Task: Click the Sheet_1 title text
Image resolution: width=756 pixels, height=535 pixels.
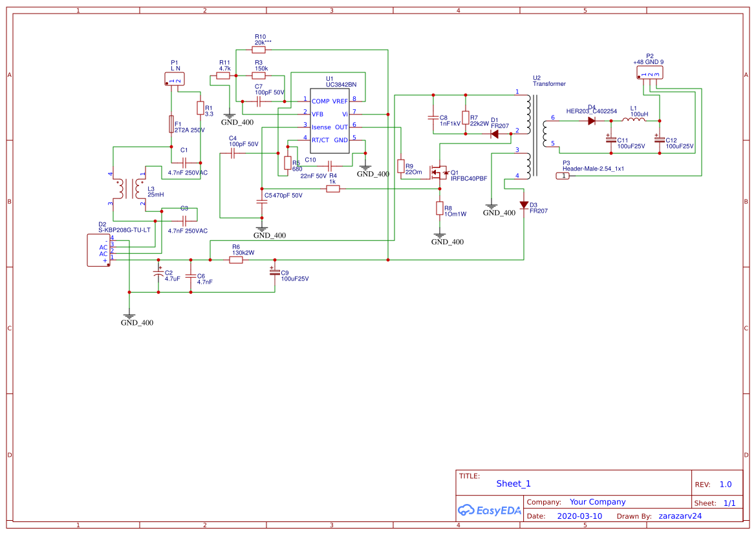Action: click(513, 483)
